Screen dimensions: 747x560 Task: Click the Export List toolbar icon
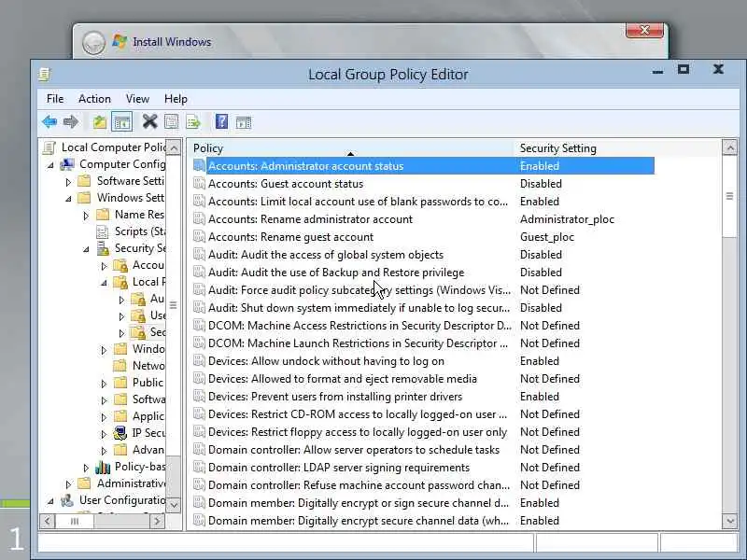tap(193, 122)
